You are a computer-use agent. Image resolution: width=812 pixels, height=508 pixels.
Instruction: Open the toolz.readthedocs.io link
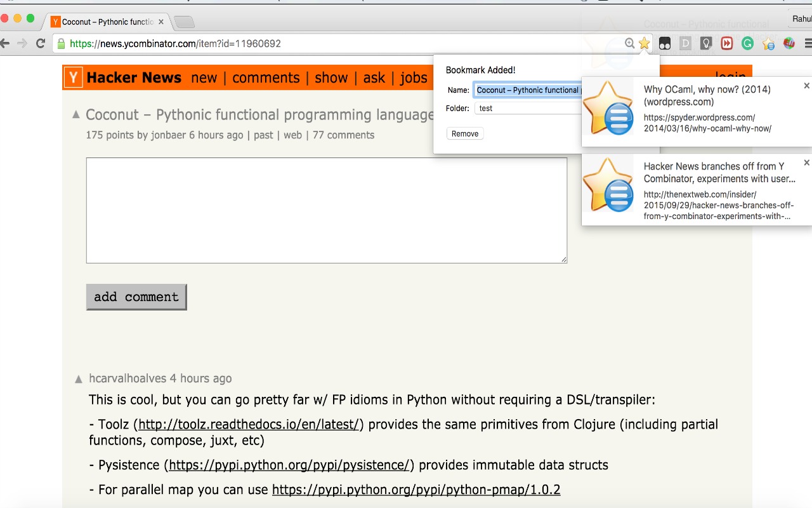click(249, 424)
